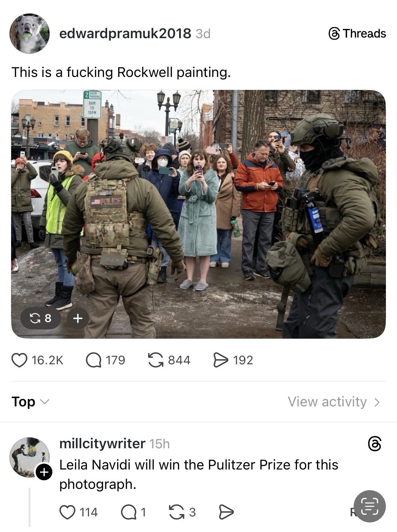Viewport: 397px width, 532px height.
Task: Tap the live text scan button
Action: (x=369, y=506)
